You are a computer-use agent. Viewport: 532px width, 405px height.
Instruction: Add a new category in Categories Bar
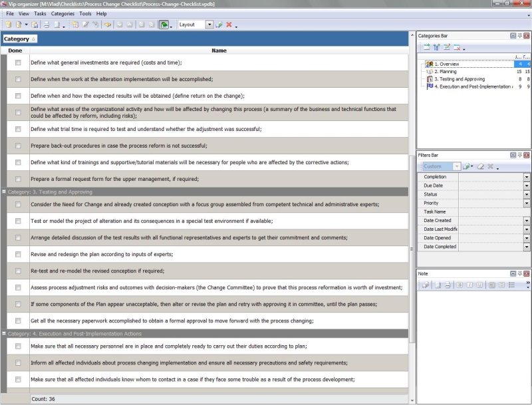(426, 47)
